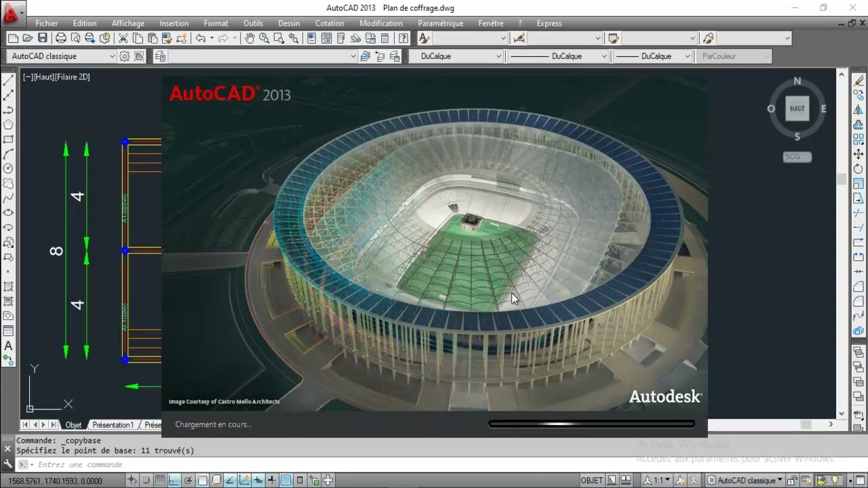Open the Fichier menu
The width and height of the screenshot is (868, 488).
47,23
